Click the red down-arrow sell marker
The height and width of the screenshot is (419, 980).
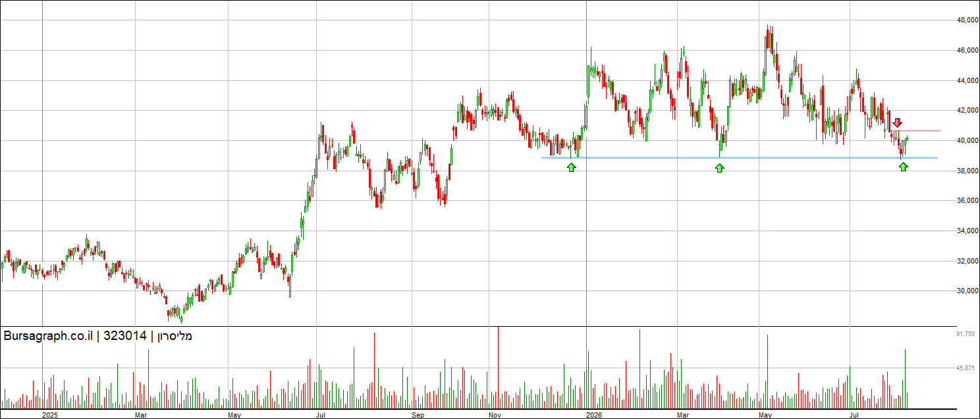[x=898, y=123]
